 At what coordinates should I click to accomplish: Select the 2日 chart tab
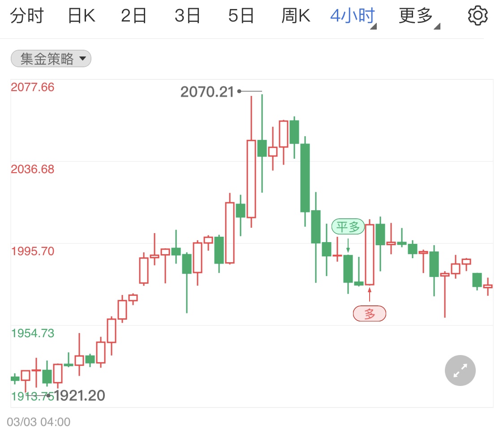click(134, 17)
